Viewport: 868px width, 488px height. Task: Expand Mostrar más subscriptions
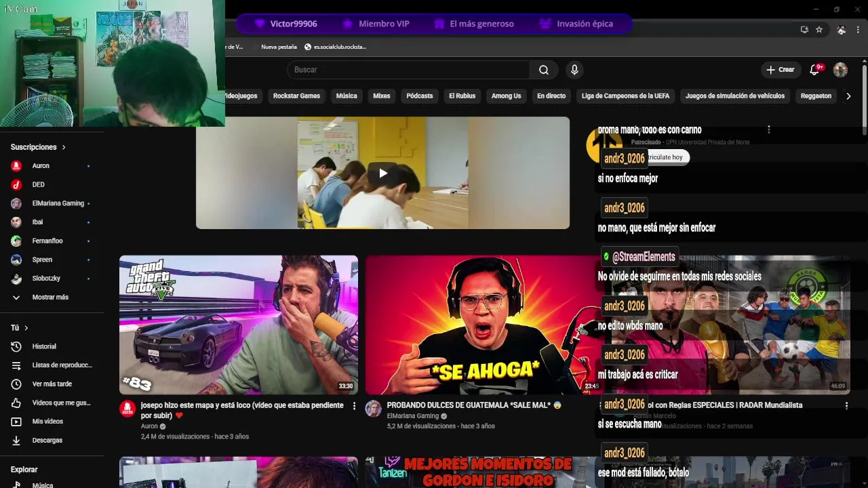pyautogui.click(x=52, y=297)
